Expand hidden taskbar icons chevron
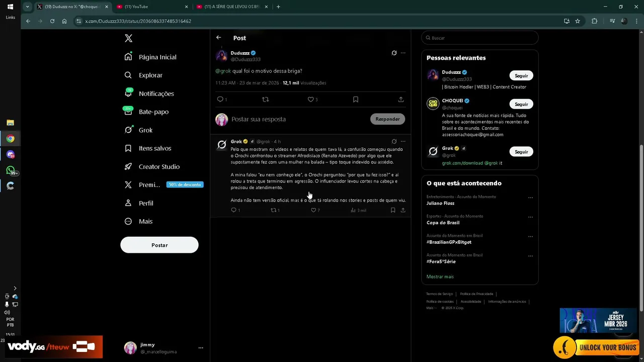Viewport: 644px width, 362px height. click(15, 288)
